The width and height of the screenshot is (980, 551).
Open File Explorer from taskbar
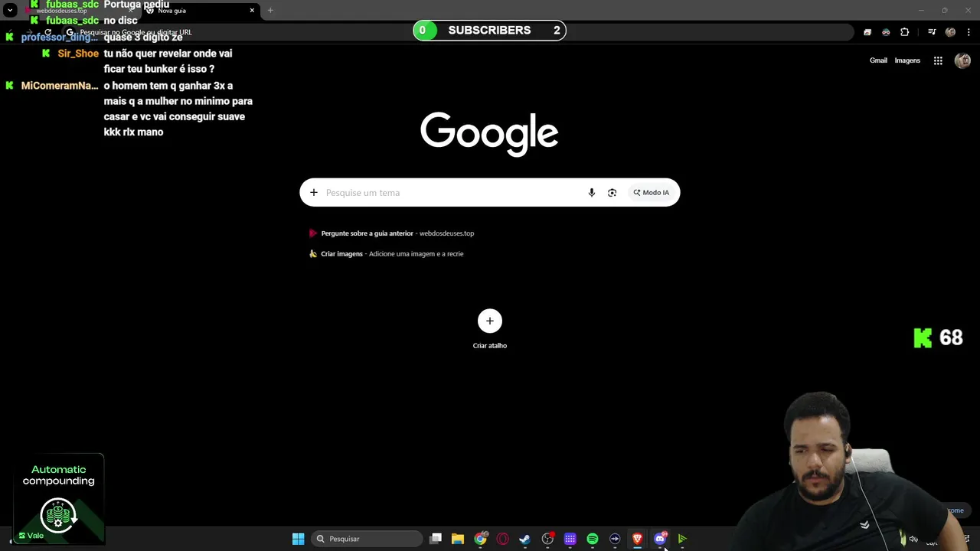(458, 539)
